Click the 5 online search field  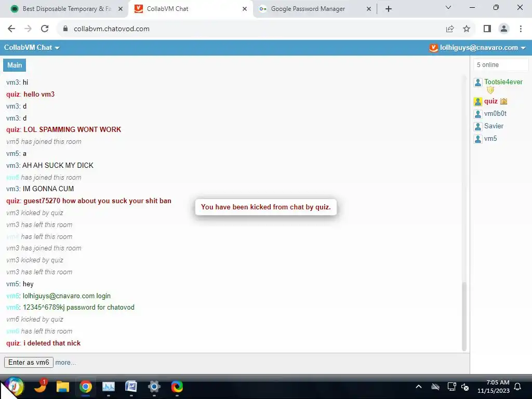501,65
